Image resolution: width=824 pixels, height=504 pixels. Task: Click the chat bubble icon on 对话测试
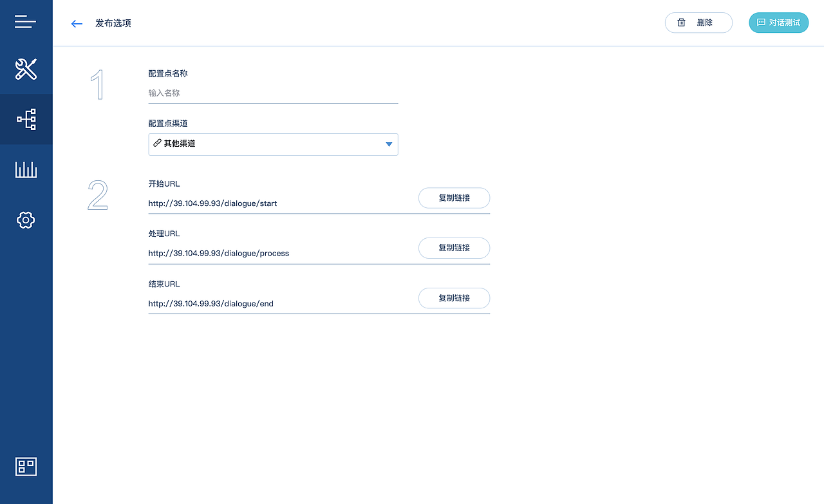[761, 23]
